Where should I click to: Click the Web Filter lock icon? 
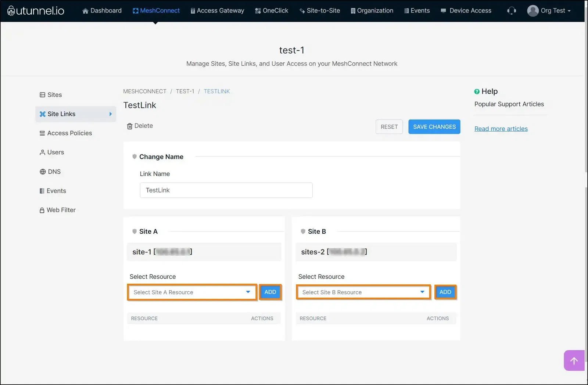42,210
